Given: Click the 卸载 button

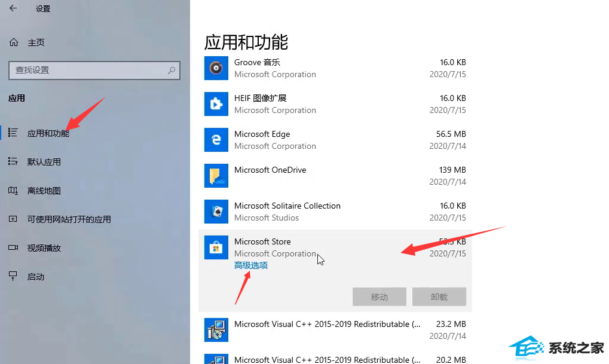Looking at the screenshot, I should pyautogui.click(x=439, y=297).
